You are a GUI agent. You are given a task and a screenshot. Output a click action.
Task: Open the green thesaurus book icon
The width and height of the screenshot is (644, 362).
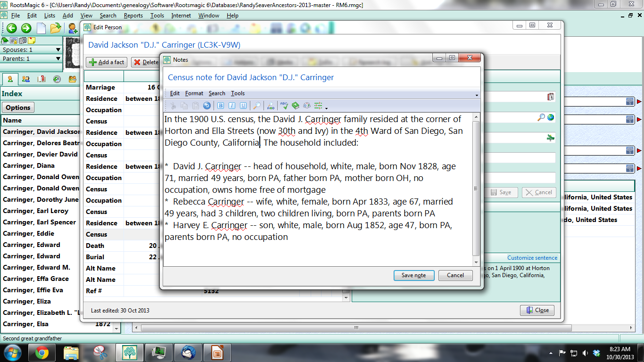click(x=296, y=106)
